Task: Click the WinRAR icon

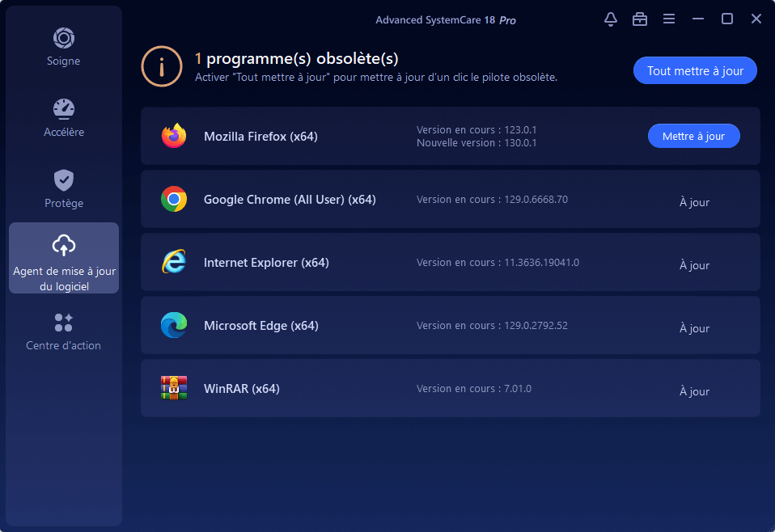Action: [x=174, y=388]
